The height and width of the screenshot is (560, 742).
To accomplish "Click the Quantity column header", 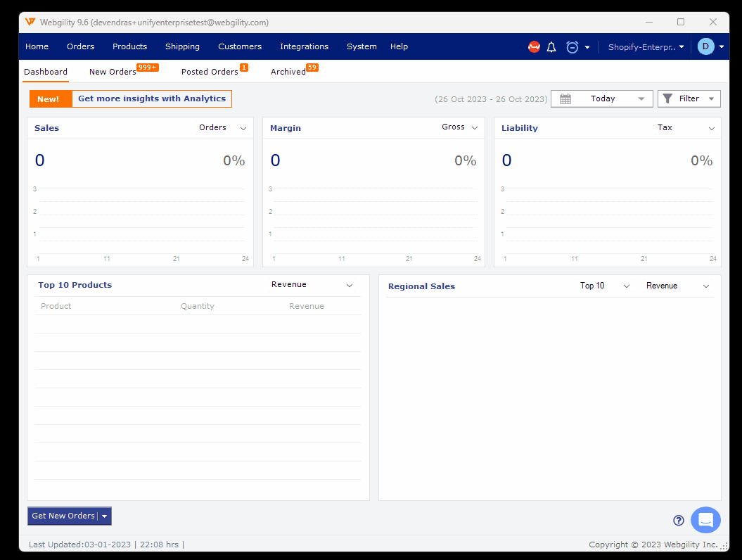I will tap(198, 306).
